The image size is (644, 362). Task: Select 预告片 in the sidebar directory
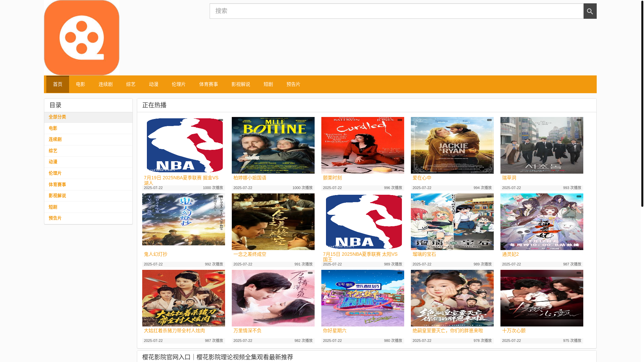[x=88, y=218]
